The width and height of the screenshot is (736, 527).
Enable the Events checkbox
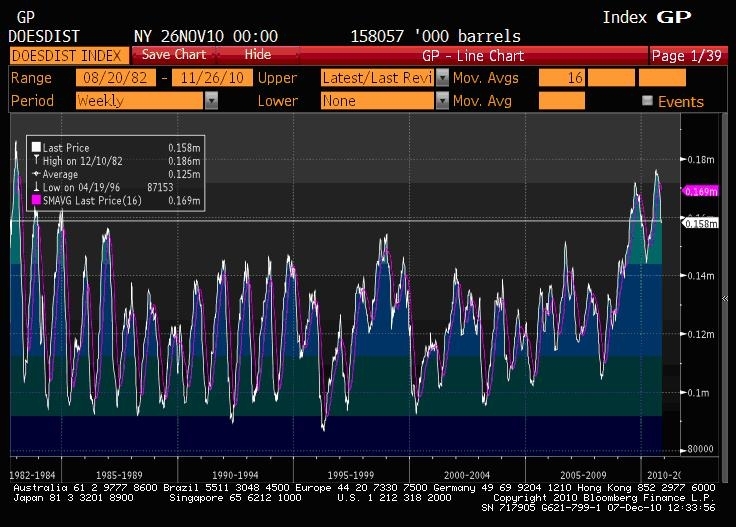(x=647, y=101)
